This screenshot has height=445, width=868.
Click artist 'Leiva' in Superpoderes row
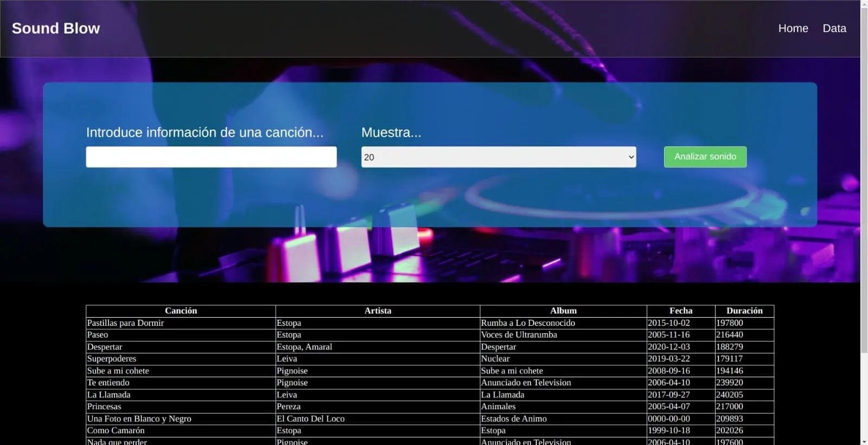(378, 359)
